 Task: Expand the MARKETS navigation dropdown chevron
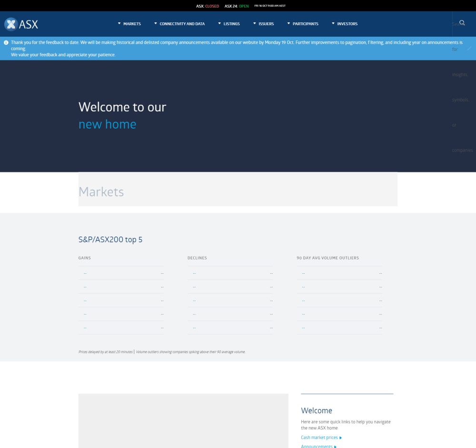click(x=119, y=22)
